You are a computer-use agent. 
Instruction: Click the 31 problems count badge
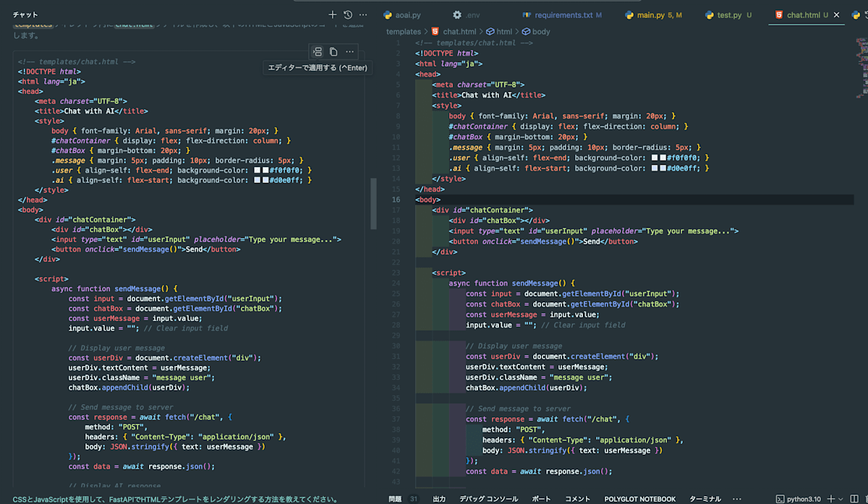click(413, 499)
